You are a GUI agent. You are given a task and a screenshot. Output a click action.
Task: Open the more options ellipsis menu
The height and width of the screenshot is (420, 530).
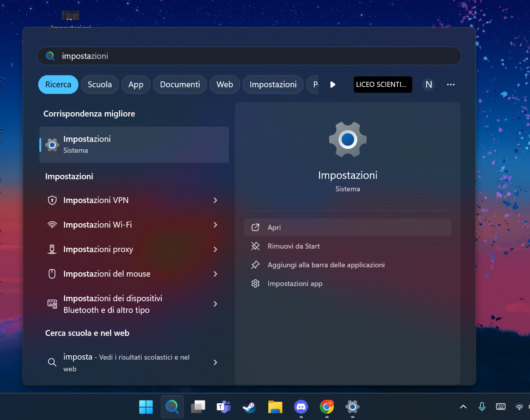coord(451,84)
